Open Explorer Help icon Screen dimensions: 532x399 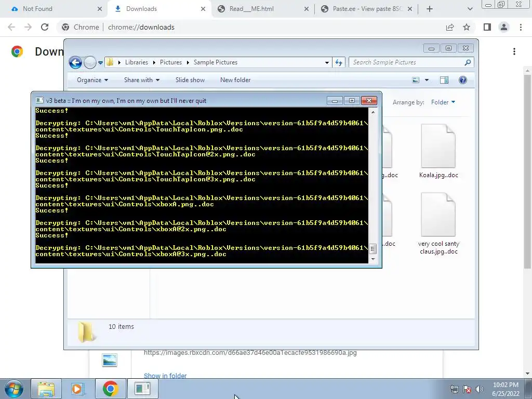[463, 80]
